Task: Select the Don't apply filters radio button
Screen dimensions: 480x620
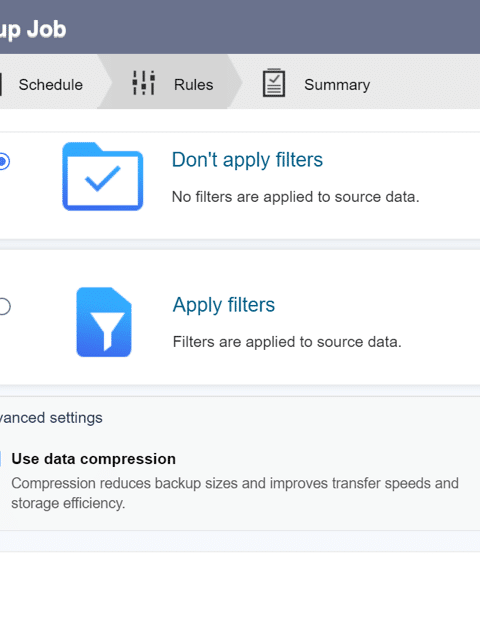Action: click(4, 161)
